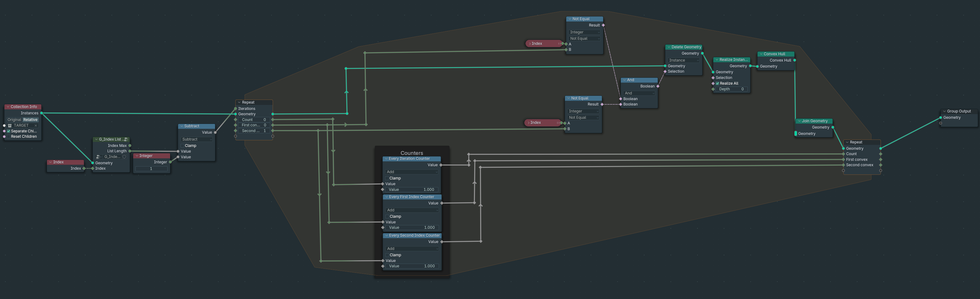
Task: Collapse the Collection Info node
Action: coord(8,107)
